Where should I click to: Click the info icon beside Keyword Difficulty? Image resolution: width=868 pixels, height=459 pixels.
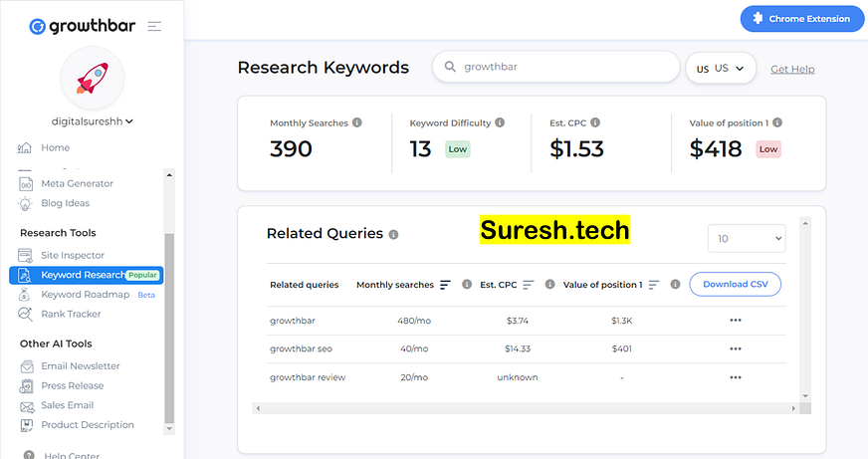[500, 123]
